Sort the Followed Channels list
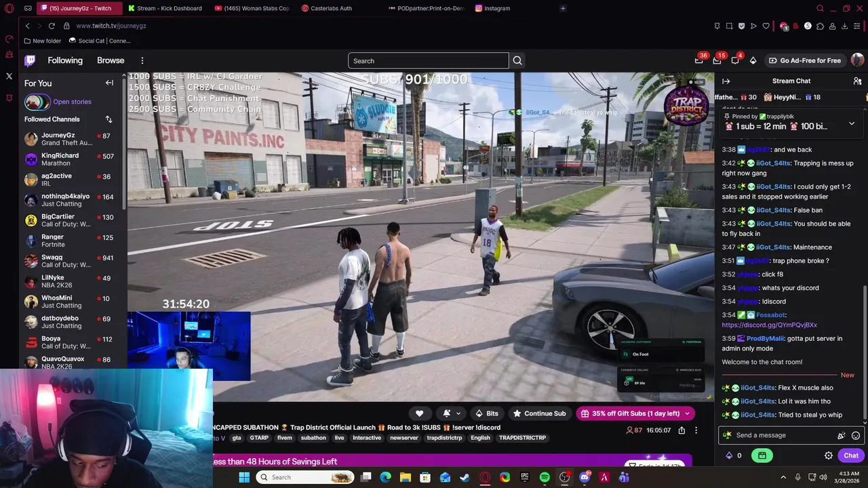The height and width of the screenshot is (488, 868). (108, 119)
